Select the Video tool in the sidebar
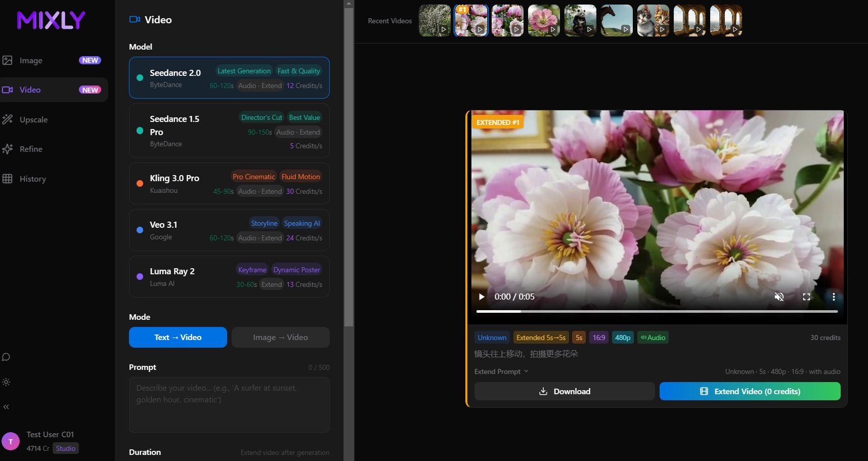The height and width of the screenshot is (461, 868). (30, 90)
